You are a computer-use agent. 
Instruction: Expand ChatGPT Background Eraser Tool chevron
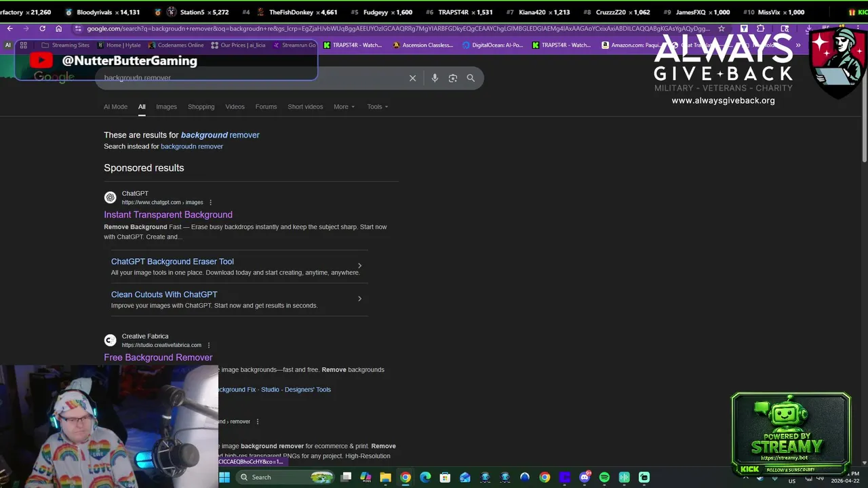[359, 266]
